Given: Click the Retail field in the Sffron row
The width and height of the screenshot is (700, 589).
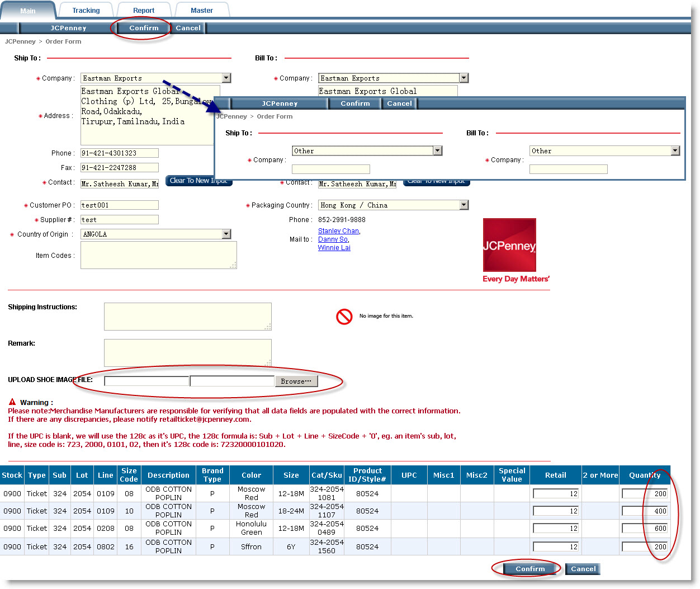Looking at the screenshot, I should 556,547.
